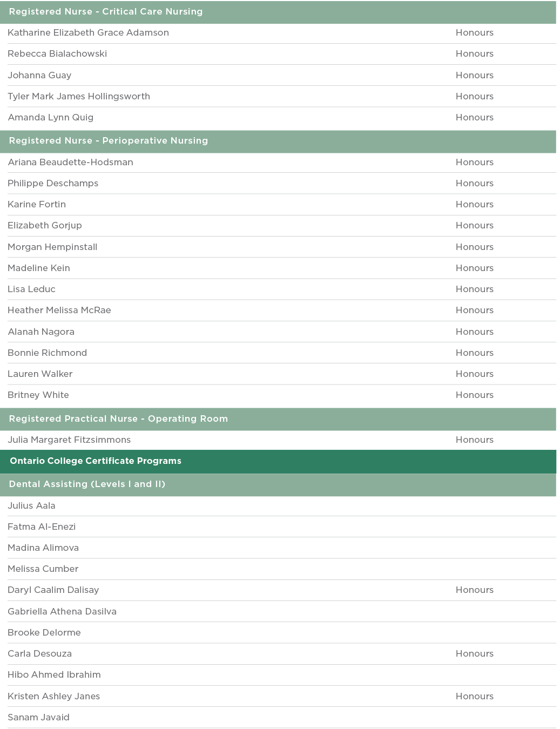
Task: Click Honours beside Daryl Caalim Dalisay
Action: coord(474,590)
